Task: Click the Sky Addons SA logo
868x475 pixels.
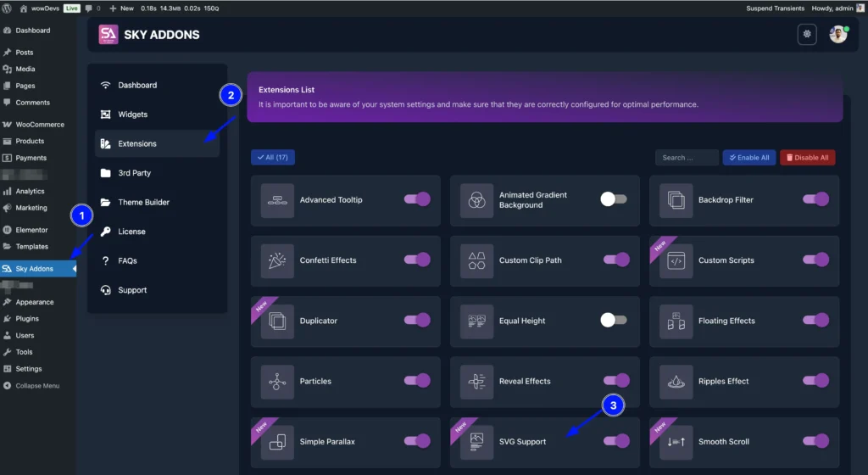Action: (108, 34)
